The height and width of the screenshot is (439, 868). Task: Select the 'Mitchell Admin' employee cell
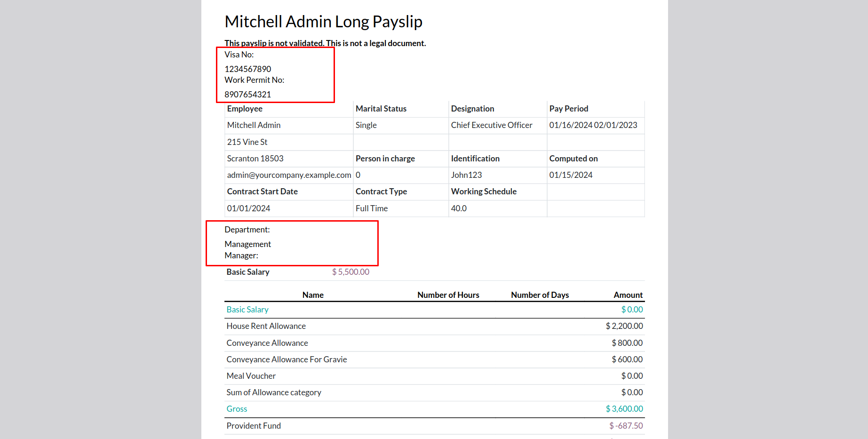tap(254, 125)
